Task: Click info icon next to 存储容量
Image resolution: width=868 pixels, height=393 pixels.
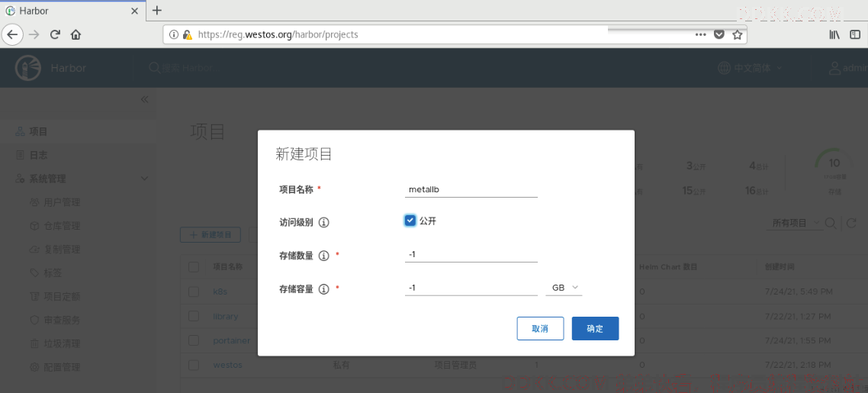Action: (x=324, y=289)
